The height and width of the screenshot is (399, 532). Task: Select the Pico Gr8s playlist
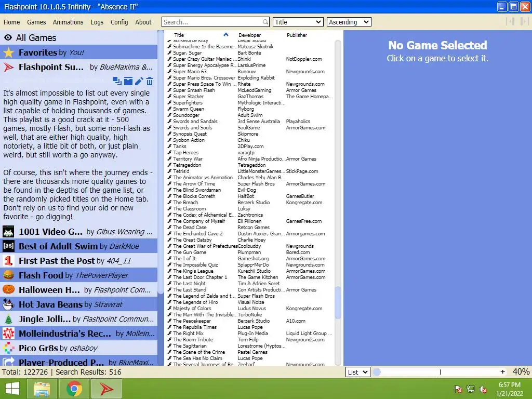tap(79, 348)
